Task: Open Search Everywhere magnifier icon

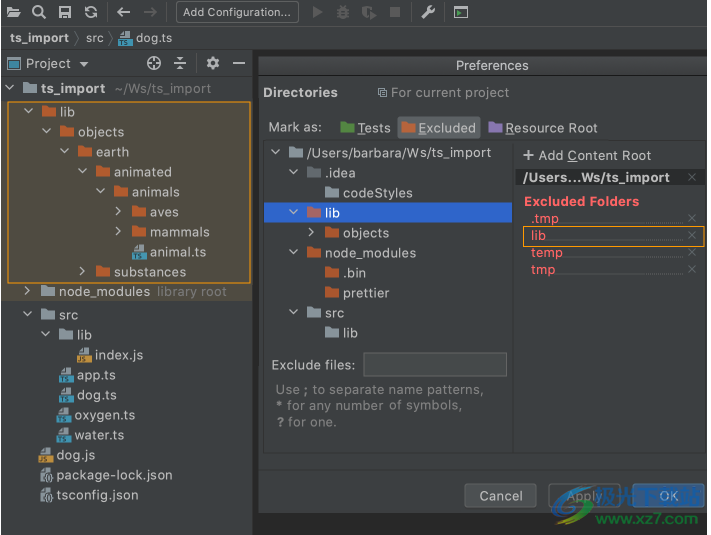Action: (x=39, y=12)
